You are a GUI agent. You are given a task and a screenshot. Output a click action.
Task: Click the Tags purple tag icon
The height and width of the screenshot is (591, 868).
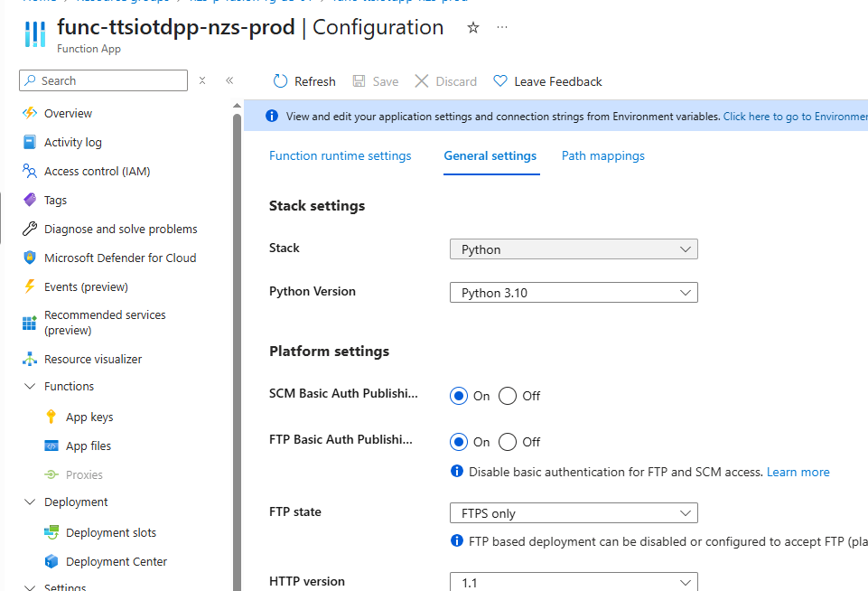tap(30, 200)
